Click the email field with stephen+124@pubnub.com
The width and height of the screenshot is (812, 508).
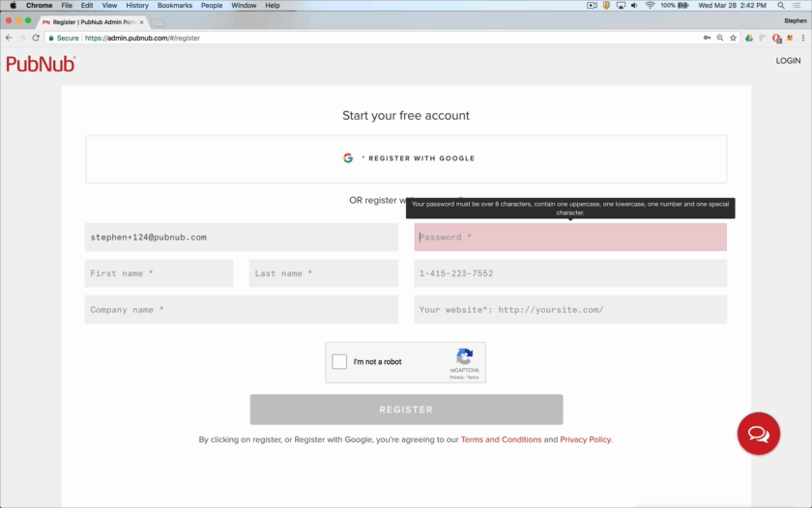[x=242, y=237]
